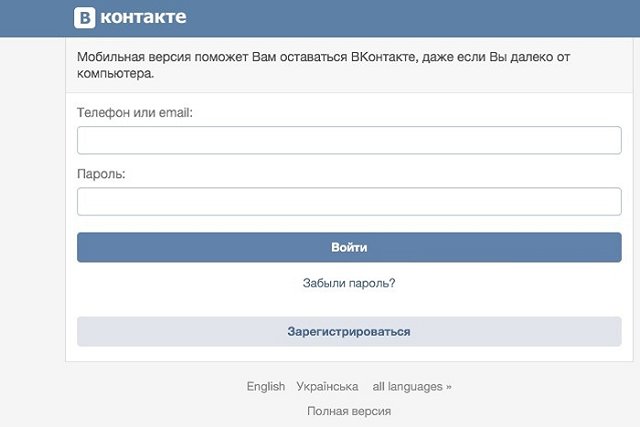640x427 pixels.
Task: Open the «all languages »» list
Action: (x=412, y=386)
